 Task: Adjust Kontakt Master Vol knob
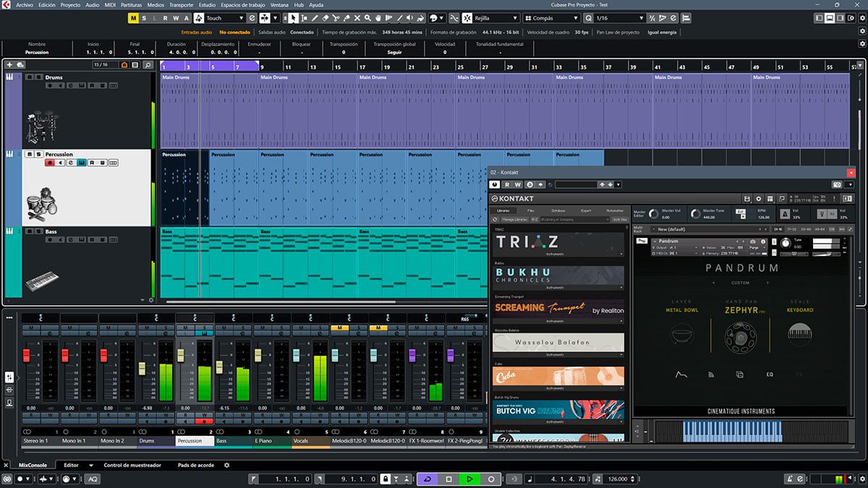pyautogui.click(x=653, y=214)
